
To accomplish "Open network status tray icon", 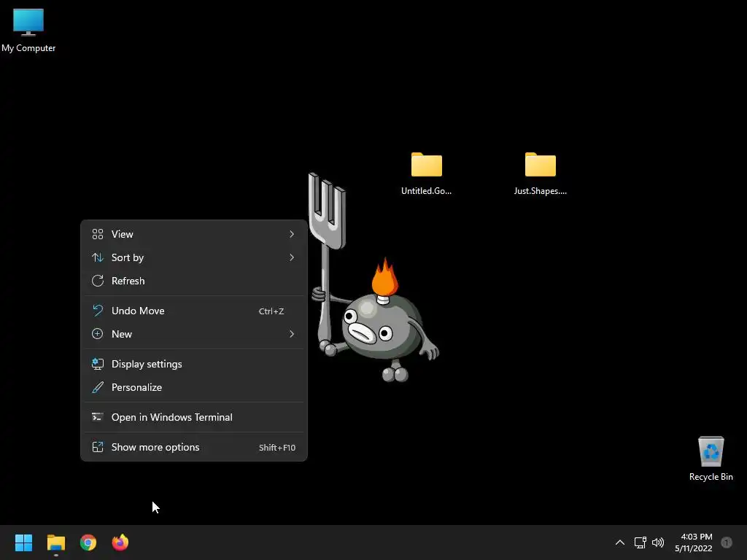I will [640, 542].
